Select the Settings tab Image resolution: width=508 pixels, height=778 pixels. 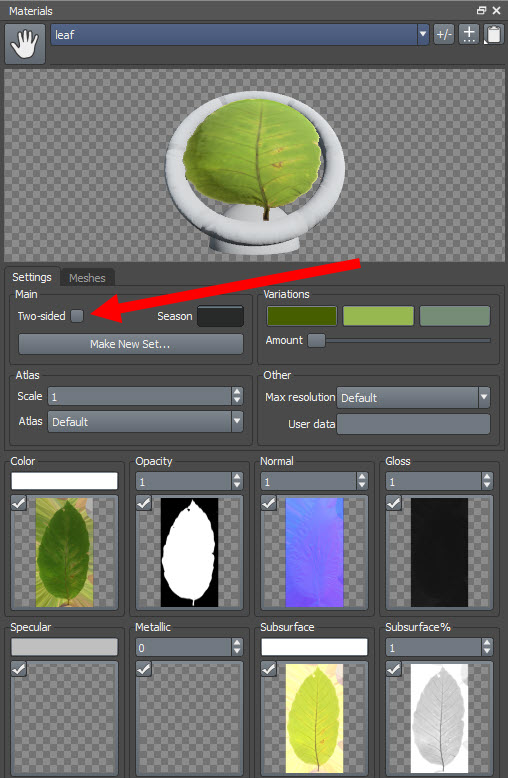click(32, 277)
